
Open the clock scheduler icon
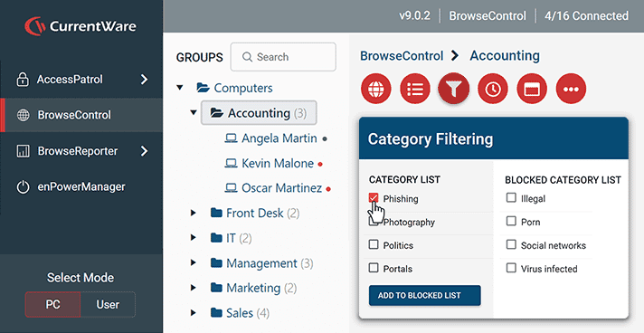point(493,89)
